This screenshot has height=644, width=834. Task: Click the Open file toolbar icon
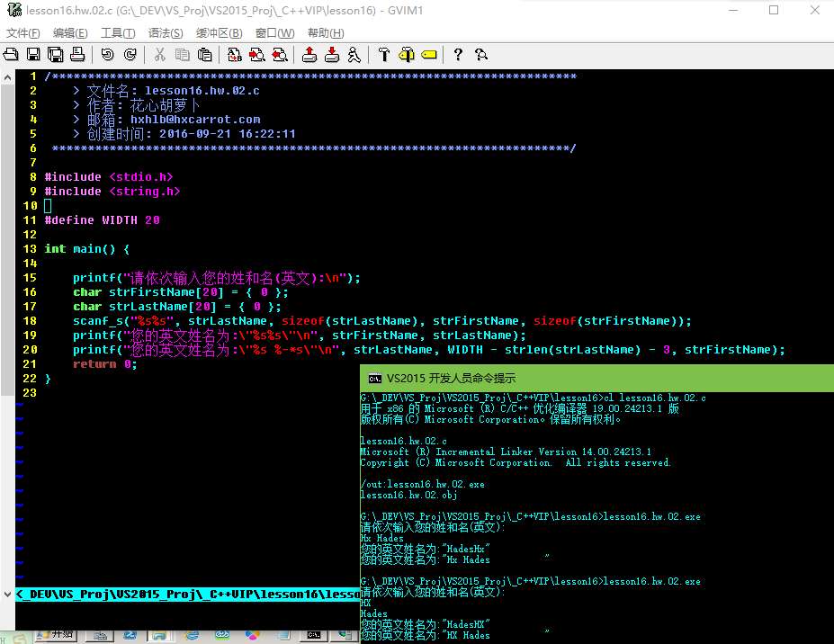[11, 54]
